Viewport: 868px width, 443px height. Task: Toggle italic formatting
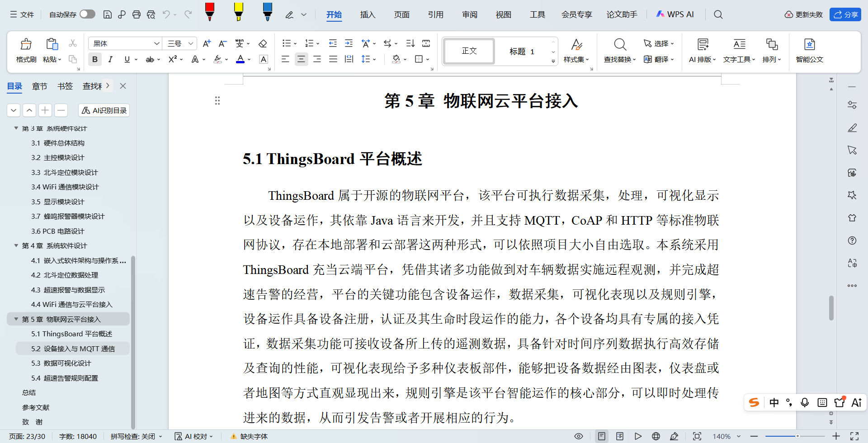click(x=110, y=59)
